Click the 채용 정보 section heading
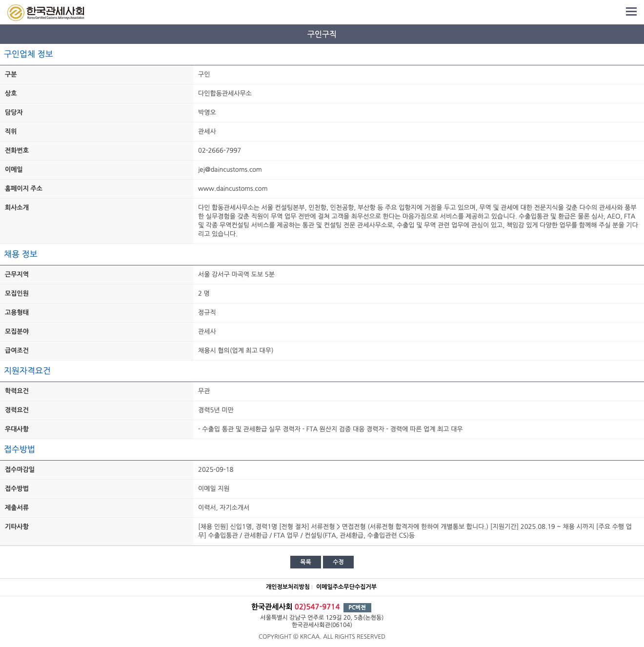Viewport: 644px width, 647px height. pos(20,254)
